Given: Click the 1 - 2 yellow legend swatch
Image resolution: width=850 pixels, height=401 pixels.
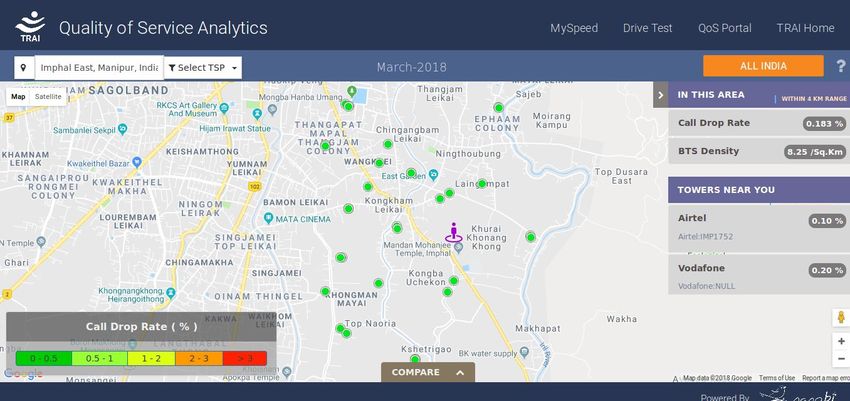Looking at the screenshot, I should click(x=151, y=358).
